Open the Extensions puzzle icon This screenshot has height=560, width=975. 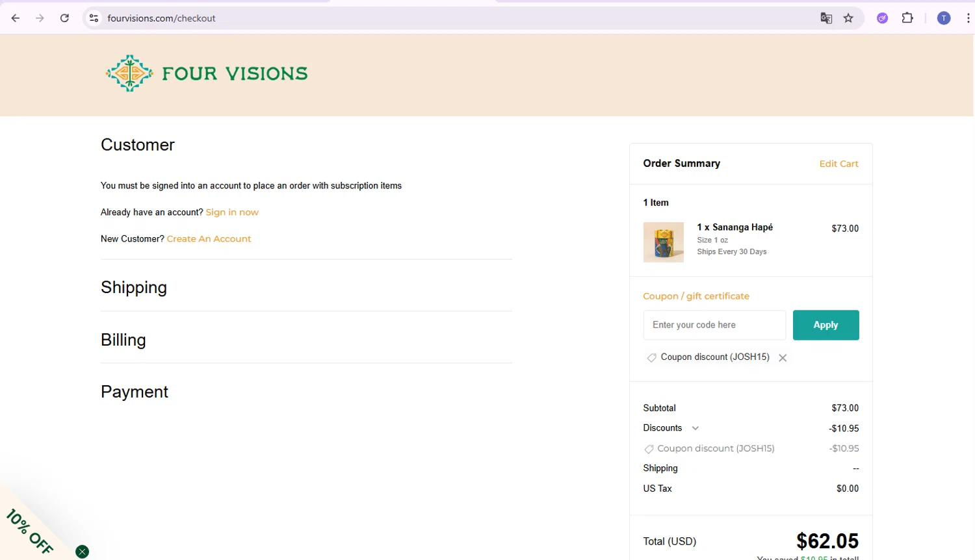coord(907,18)
